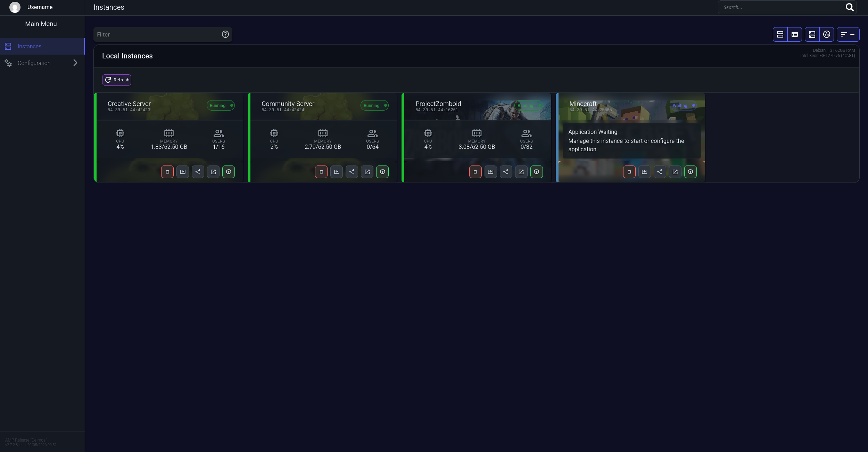Viewport: 868px width, 452px height.
Task: Click the Local Instances heading
Action: point(127,56)
